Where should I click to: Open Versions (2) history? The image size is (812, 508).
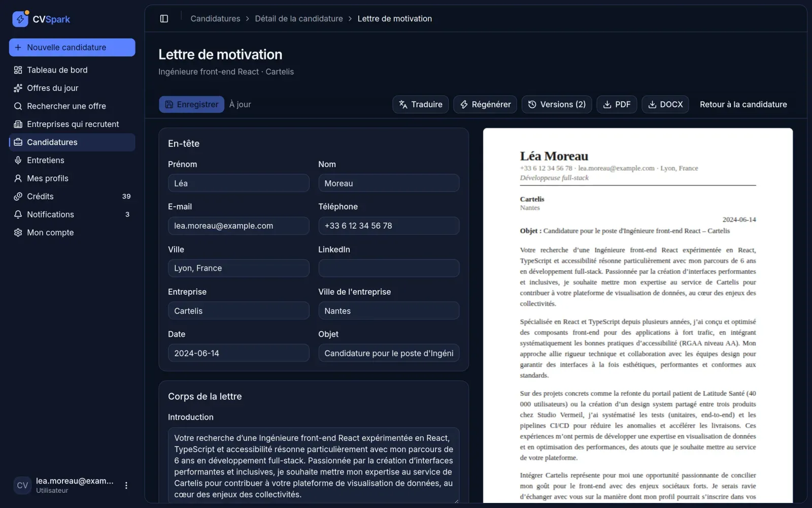click(557, 104)
